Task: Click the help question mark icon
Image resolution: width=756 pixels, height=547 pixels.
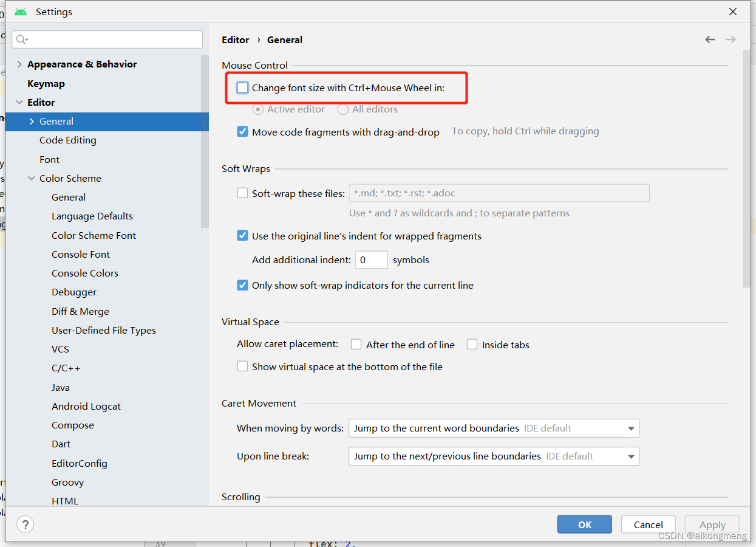Action: click(x=25, y=525)
